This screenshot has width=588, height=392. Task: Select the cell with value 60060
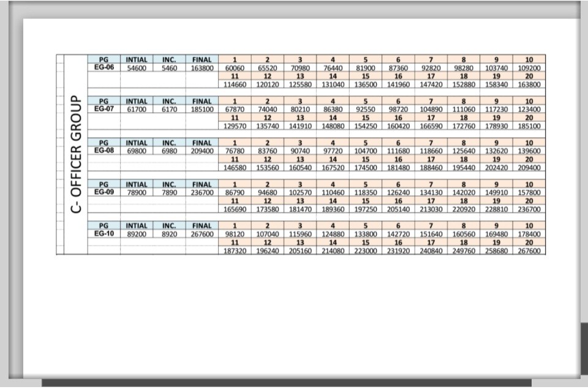(235, 68)
